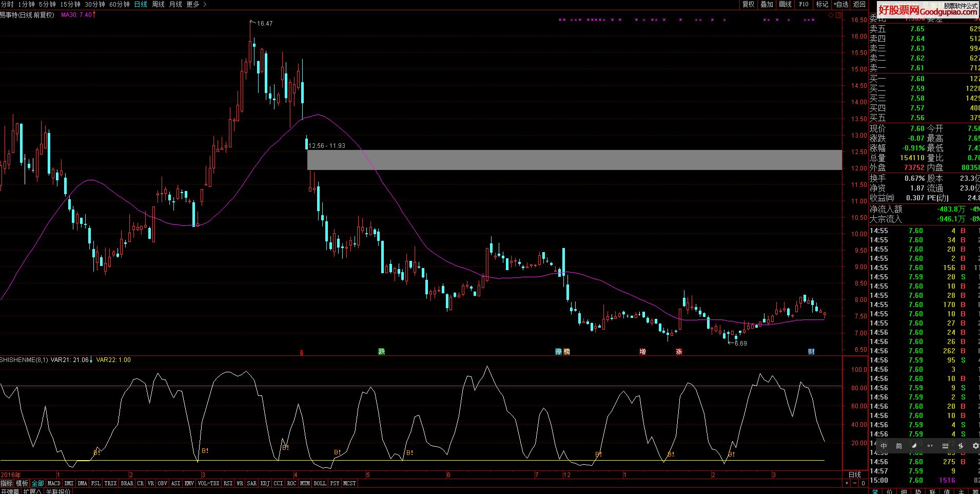This screenshot has width=980, height=494.
Task: Select the BRAR indicator
Action: point(127,483)
